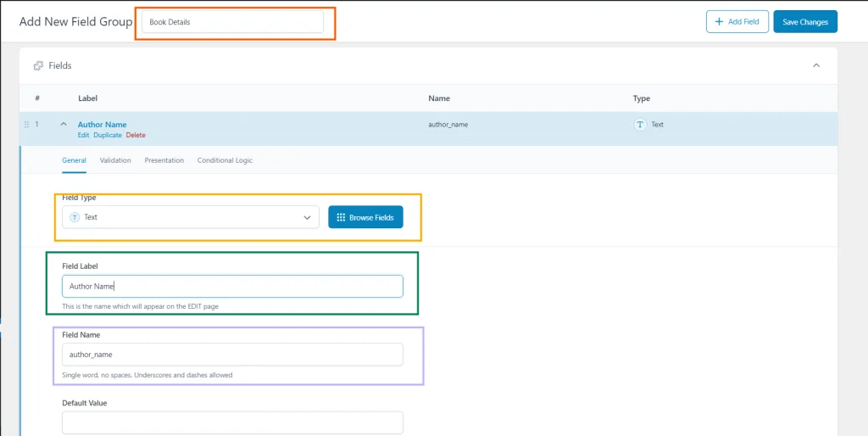Click the Fields panel puzzle icon
The image size is (868, 436).
(38, 66)
